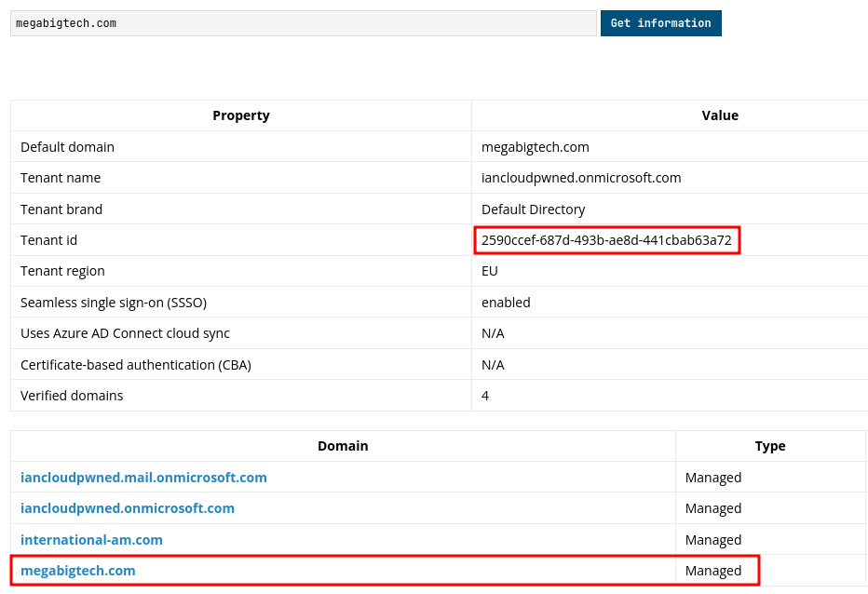Click the Managed type in megabigtech.com row
Image resolution: width=868 pixels, height=594 pixels.
713,571
